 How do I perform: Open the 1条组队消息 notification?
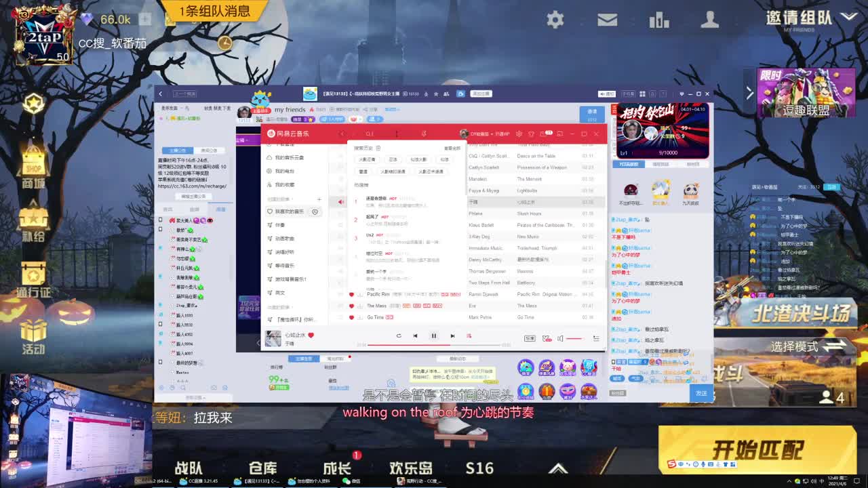(214, 11)
